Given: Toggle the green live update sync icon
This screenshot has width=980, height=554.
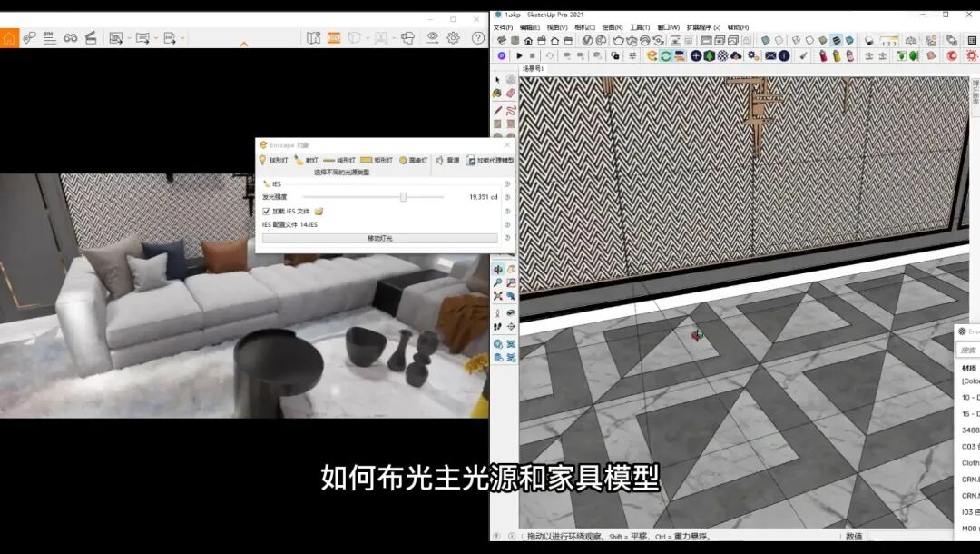Looking at the screenshot, I should tap(666, 55).
